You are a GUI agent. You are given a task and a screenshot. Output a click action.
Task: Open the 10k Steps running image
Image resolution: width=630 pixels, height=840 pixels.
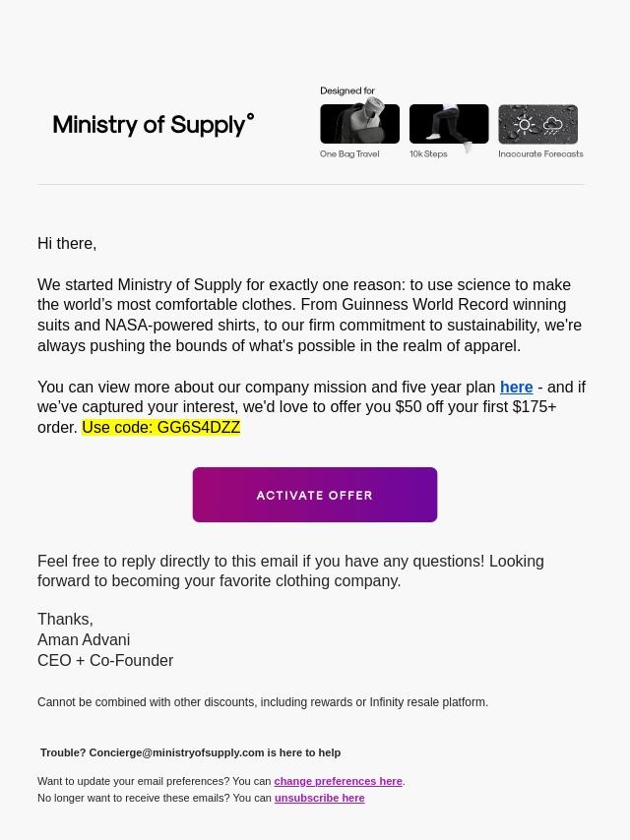pos(449,124)
